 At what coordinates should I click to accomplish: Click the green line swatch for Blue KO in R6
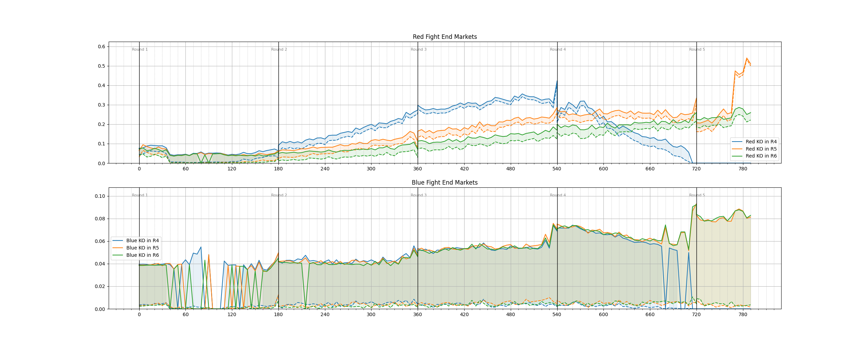point(118,255)
